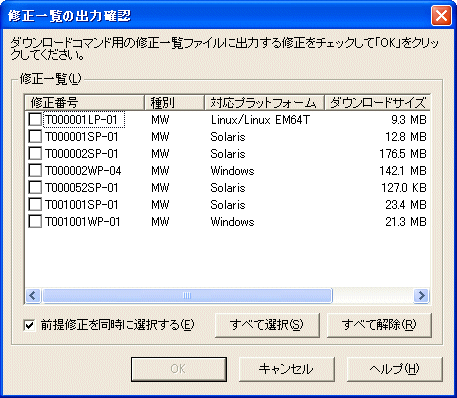Viewport: 457px width, 398px height.
Task: Sort by 修正番号 column header
Action: [85, 103]
